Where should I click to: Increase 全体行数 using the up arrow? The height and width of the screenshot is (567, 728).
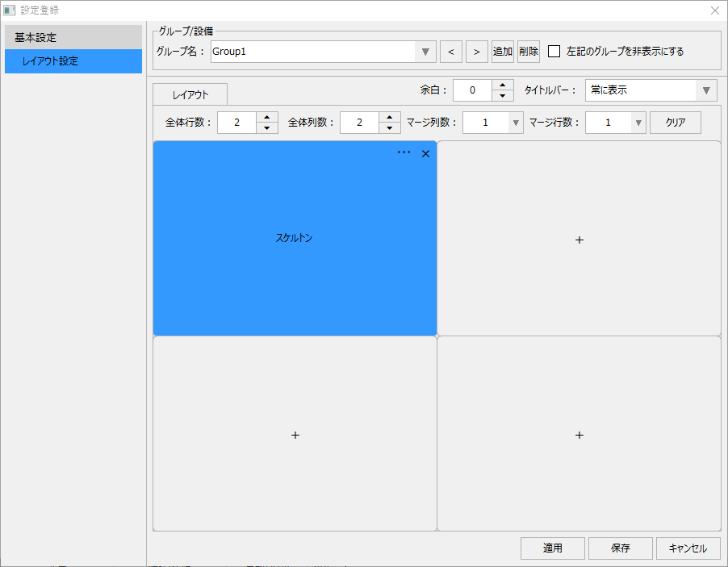266,118
